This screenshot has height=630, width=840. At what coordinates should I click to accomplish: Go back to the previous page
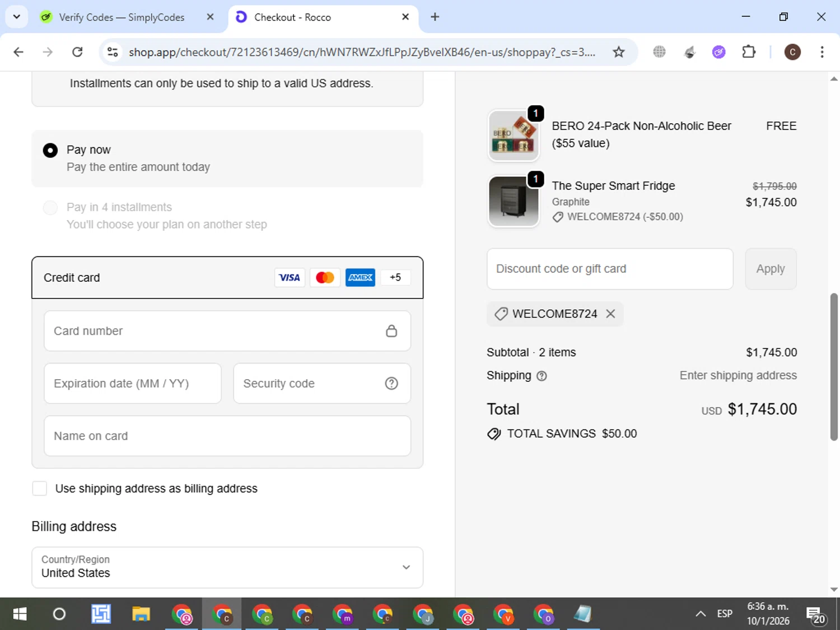[18, 52]
